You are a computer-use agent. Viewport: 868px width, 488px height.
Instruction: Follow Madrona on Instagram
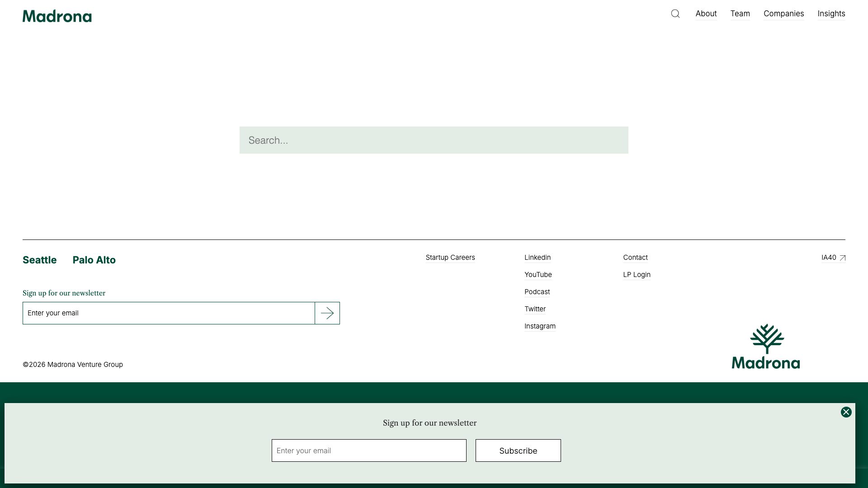540,326
